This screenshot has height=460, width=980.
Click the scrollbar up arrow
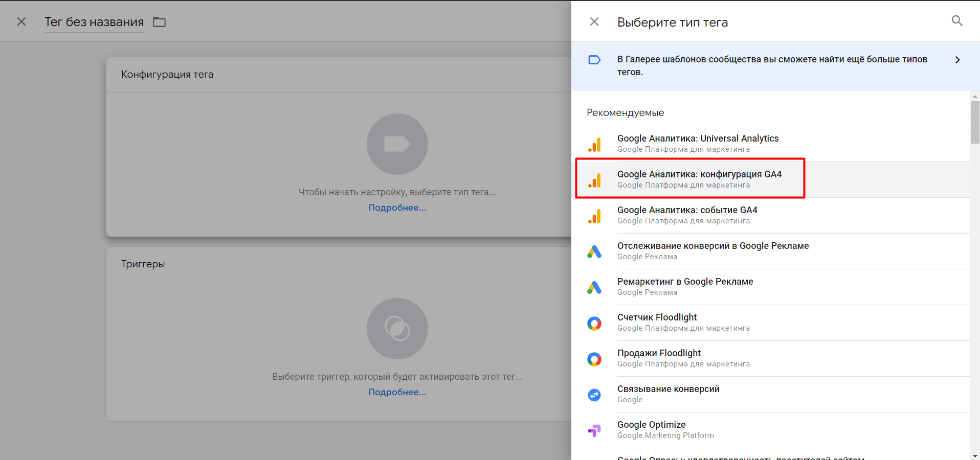(x=975, y=96)
